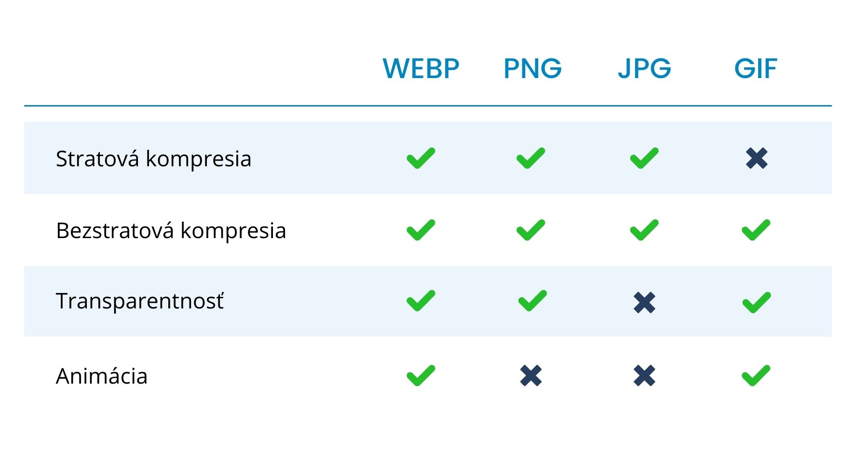Click the GIF animation checkmark
This screenshot has height=454, width=868.
click(756, 376)
